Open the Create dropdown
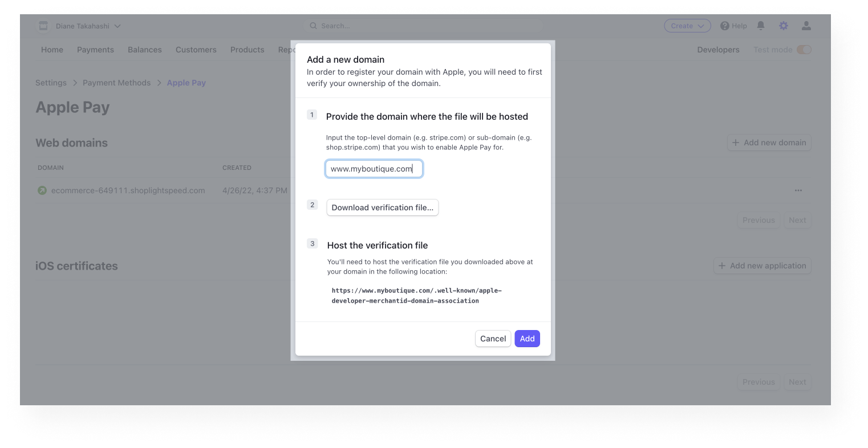Viewport: 868px width, 448px height. coord(687,26)
